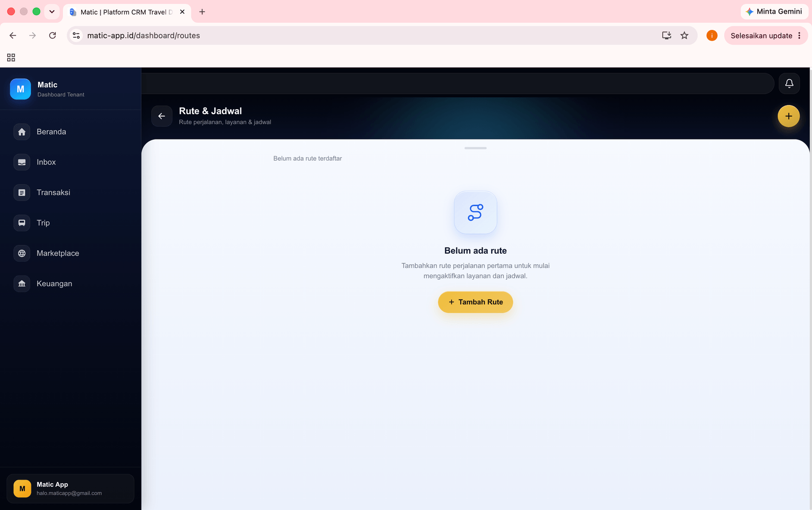This screenshot has width=812, height=510.
Task: Select the Marketplace menu label
Action: [58, 253]
